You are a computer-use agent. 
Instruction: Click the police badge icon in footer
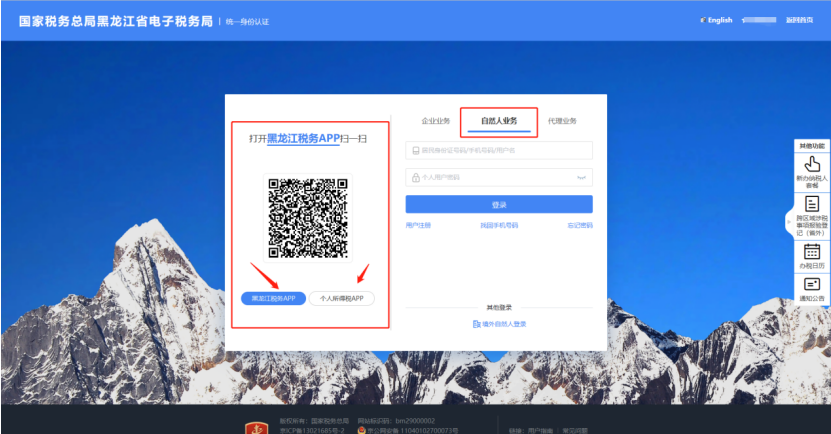[x=361, y=431]
